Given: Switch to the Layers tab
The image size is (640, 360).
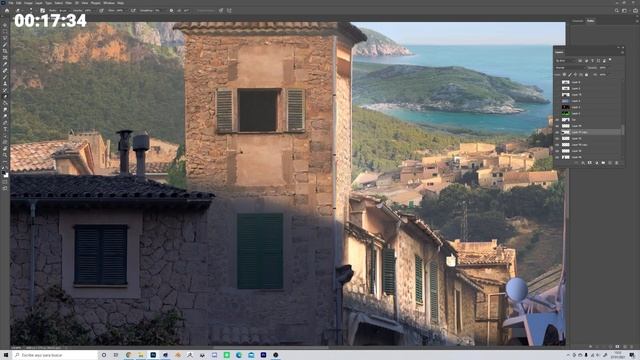Looking at the screenshot, I should pyautogui.click(x=559, y=52).
